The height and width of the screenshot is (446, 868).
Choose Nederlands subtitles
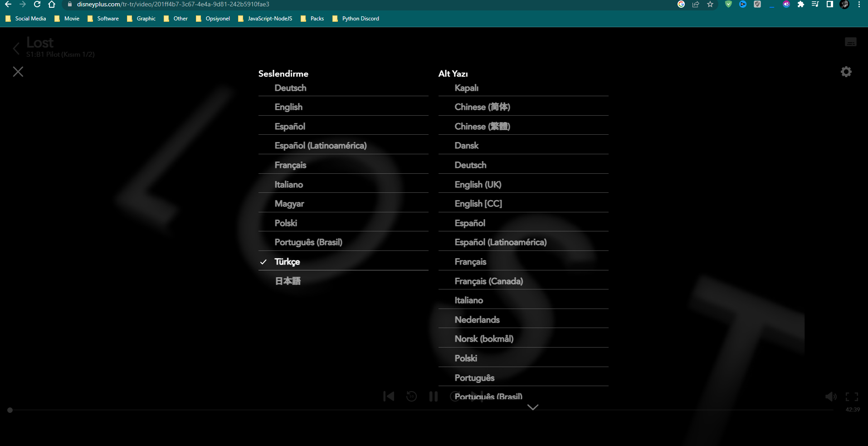[x=523, y=320]
